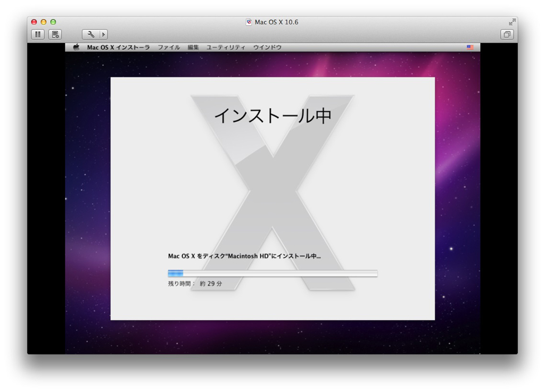Zoom the virtual machine window with green button
The height and width of the screenshot is (392, 545).
[x=53, y=22]
